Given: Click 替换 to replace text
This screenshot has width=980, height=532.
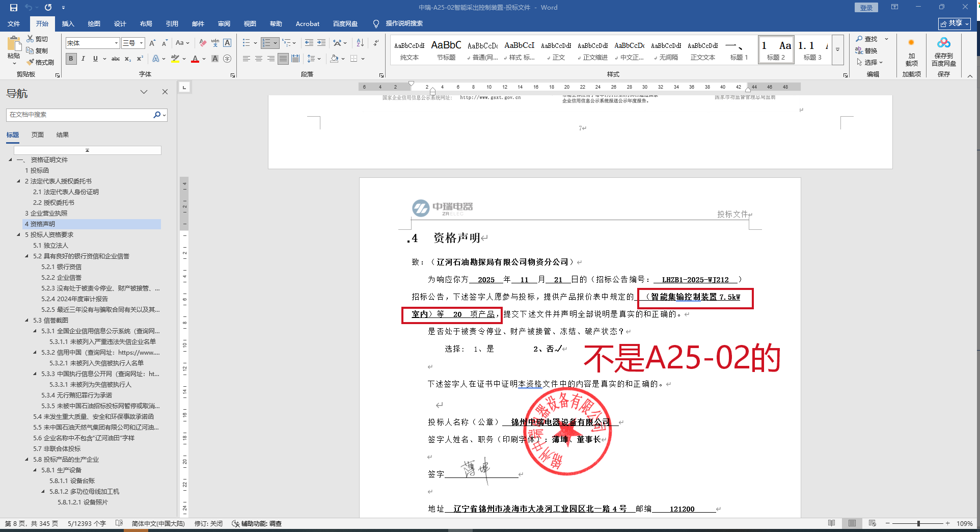Looking at the screenshot, I should click(x=866, y=50).
